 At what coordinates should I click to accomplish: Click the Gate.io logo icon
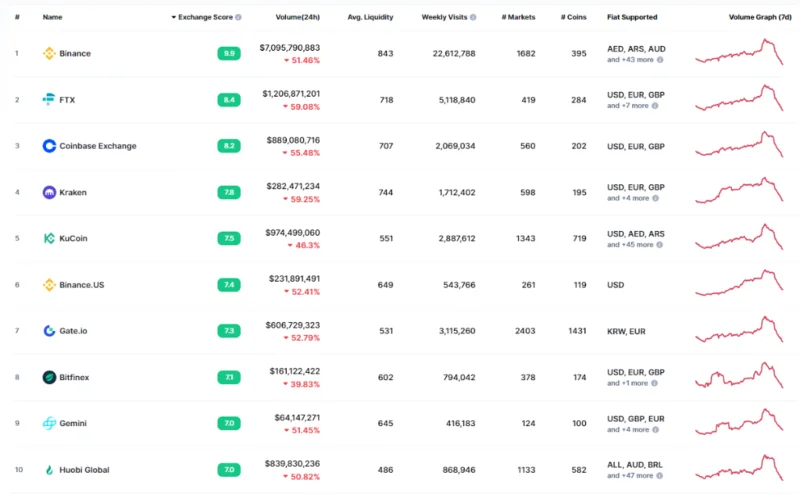[49, 331]
